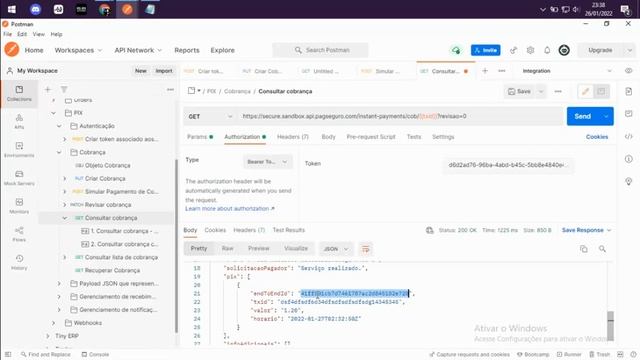640x360 pixels.
Task: Open the Mock Servers sidebar panel
Action: (19, 178)
